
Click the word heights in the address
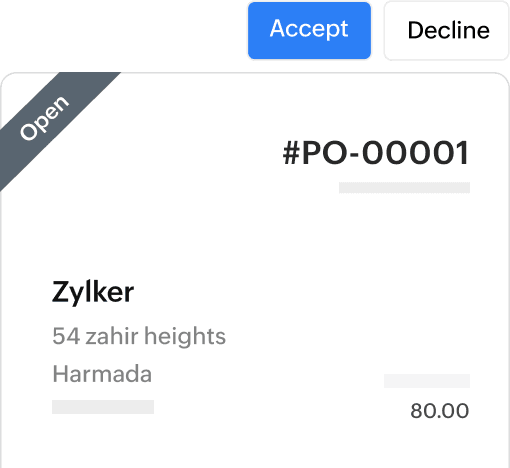(185, 337)
